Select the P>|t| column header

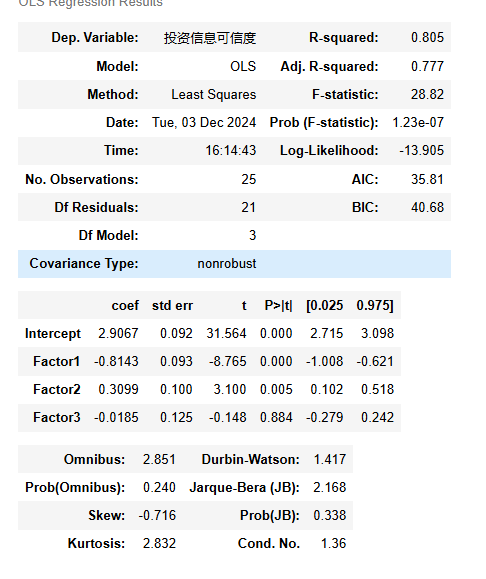tap(278, 306)
